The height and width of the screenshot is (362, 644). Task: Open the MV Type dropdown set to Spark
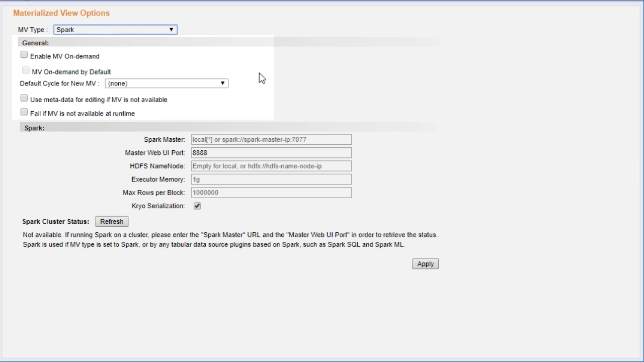point(115,30)
